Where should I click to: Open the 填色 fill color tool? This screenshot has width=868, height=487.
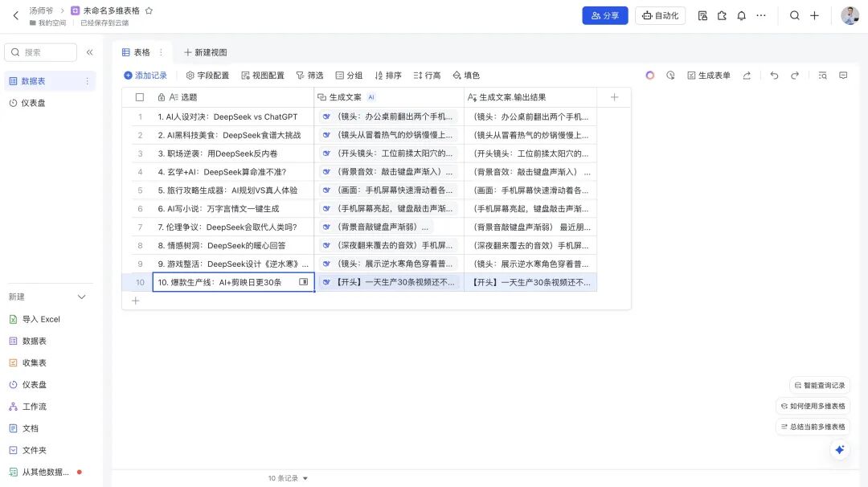click(x=466, y=76)
